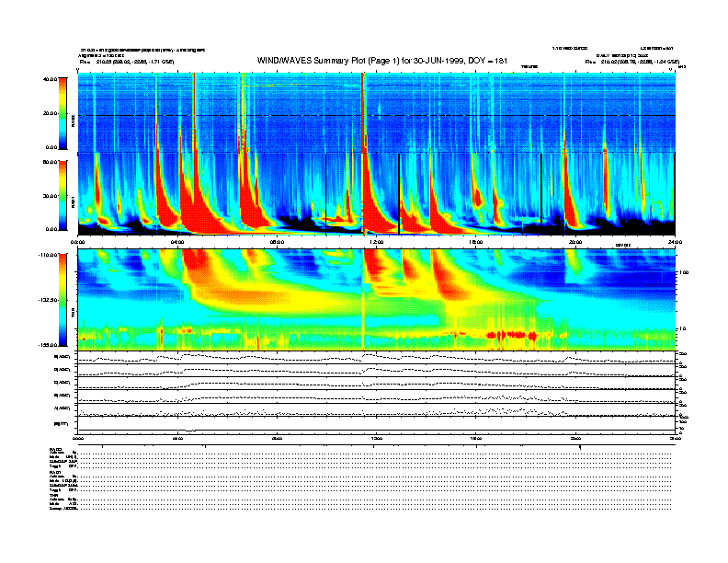The image size is (728, 563).
Task: Click the 04:00 tick label under RAD1 panel
Action: coord(177,242)
